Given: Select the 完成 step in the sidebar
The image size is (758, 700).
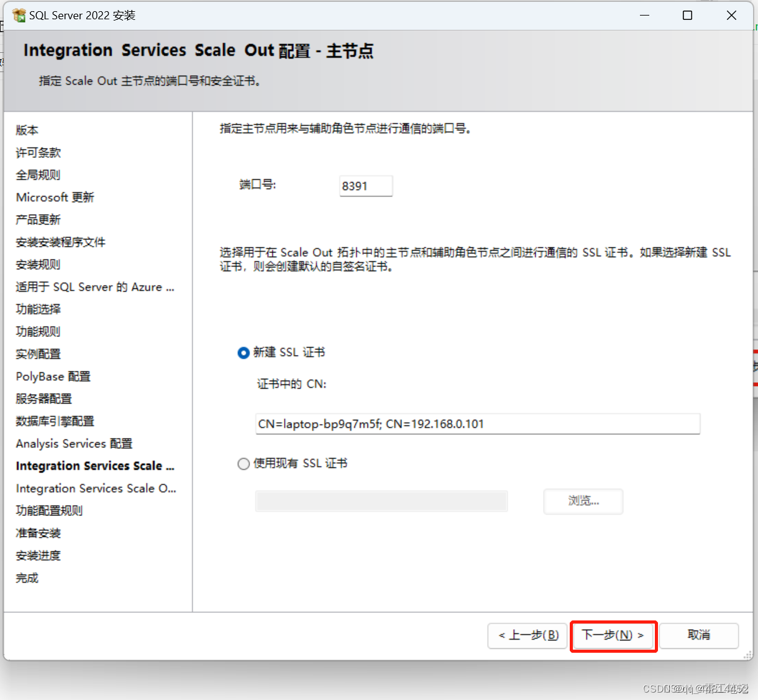Looking at the screenshot, I should [x=27, y=578].
